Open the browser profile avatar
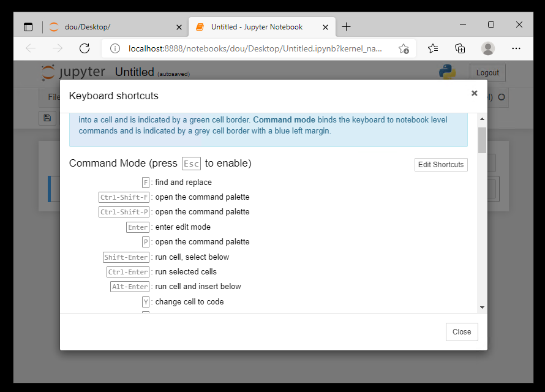The height and width of the screenshot is (392, 545). [x=488, y=48]
